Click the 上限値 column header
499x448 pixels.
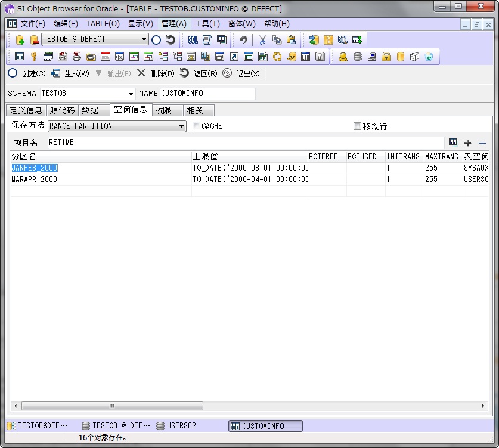[249, 156]
